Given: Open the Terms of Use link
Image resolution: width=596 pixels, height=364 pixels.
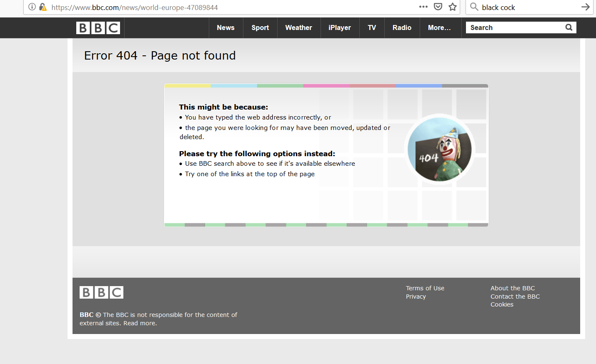Looking at the screenshot, I should (425, 288).
